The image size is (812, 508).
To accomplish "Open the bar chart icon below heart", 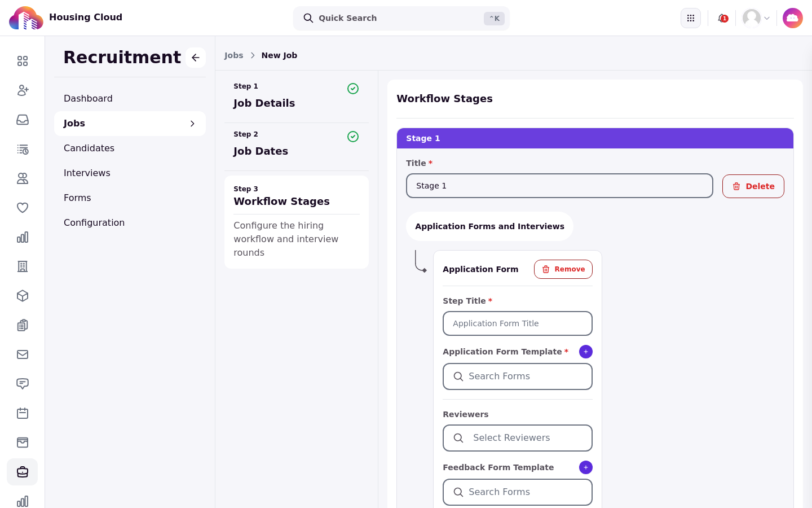I will pos(23,237).
